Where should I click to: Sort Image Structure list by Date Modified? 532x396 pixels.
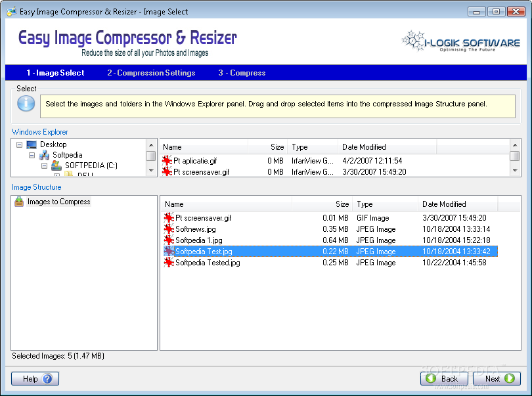coord(458,204)
